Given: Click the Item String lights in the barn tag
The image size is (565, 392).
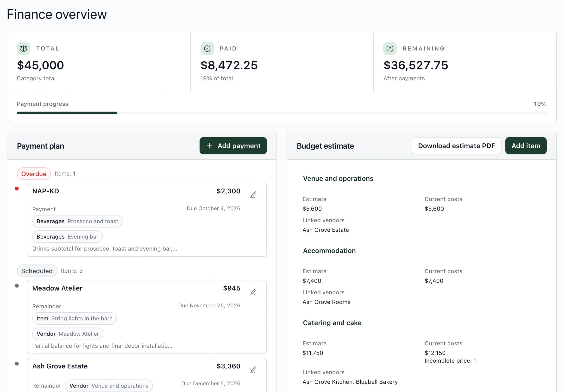Looking at the screenshot, I should pyautogui.click(x=74, y=318).
